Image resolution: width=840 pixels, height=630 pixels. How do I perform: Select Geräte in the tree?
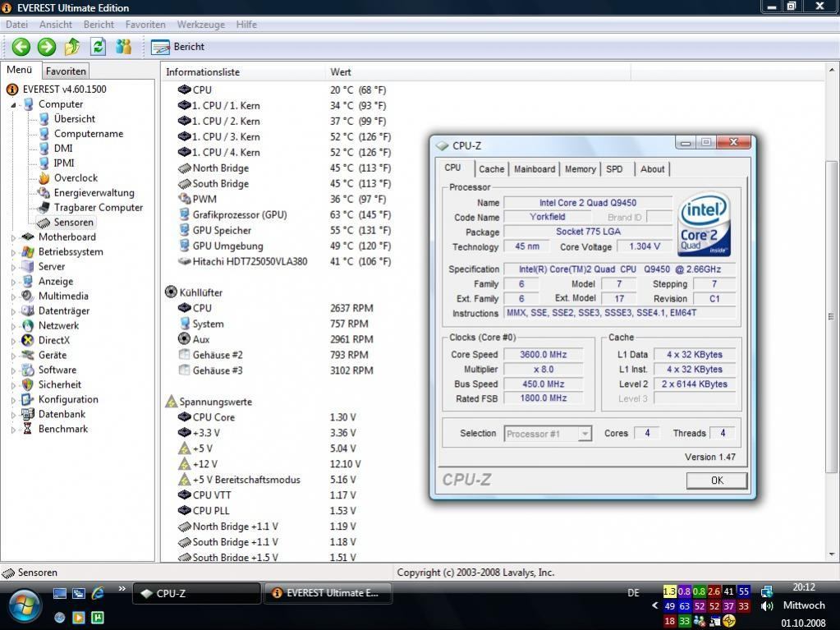(53, 355)
